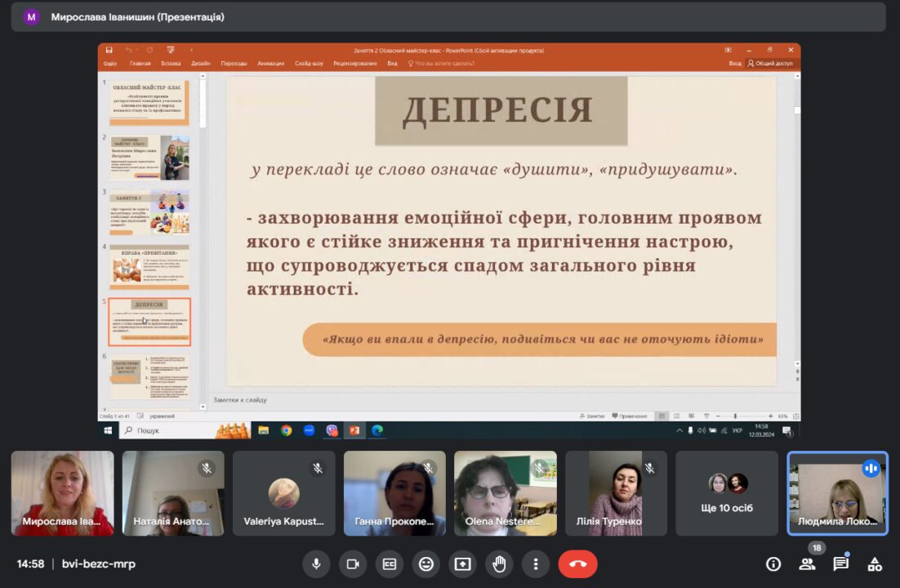Click the Пошук taskbar search box
Image resolution: width=900 pixels, height=588 pixels.
tap(185, 430)
